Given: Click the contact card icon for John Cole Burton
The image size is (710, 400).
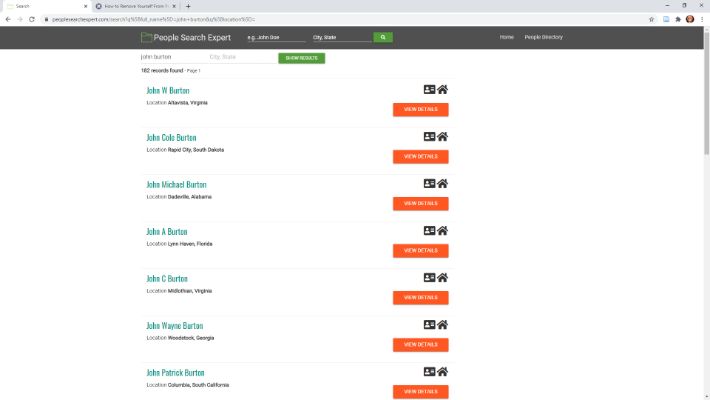Looking at the screenshot, I should (x=429, y=136).
